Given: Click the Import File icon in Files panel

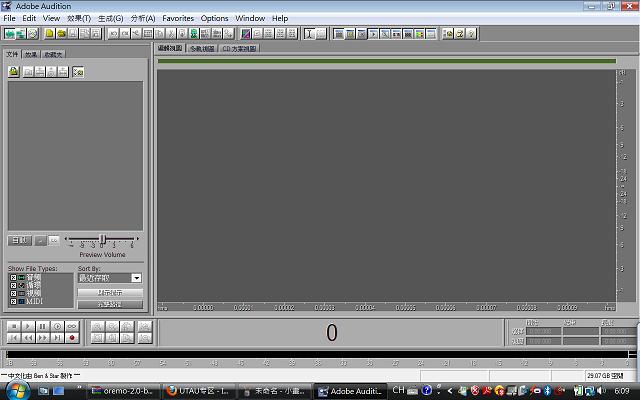Looking at the screenshot, I should pyautogui.click(x=13, y=72).
